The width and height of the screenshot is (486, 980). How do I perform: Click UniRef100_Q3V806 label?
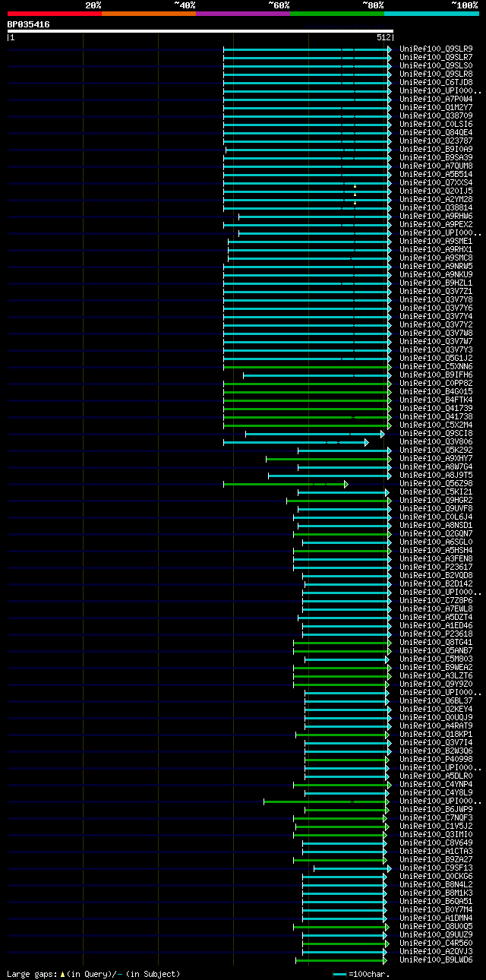click(x=436, y=441)
